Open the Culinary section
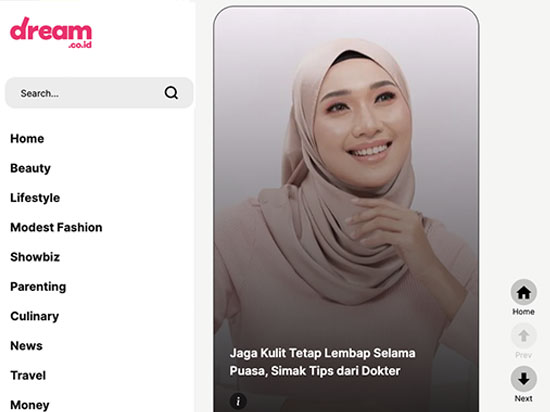550x412 pixels. coord(35,316)
